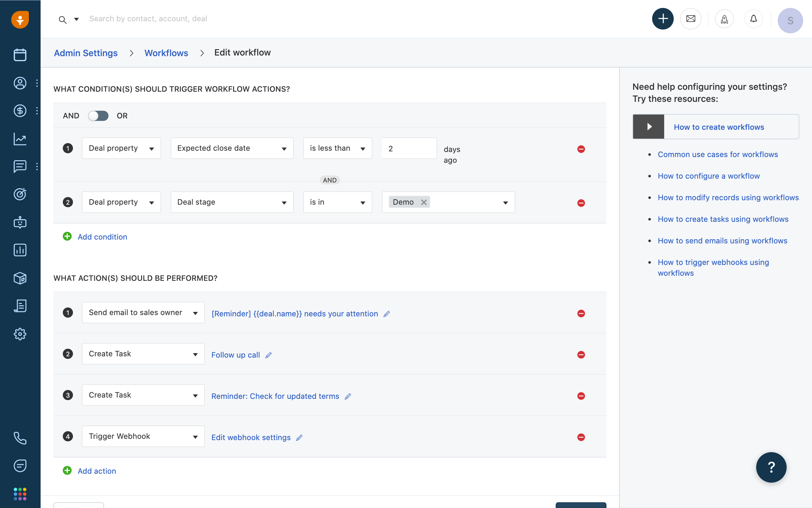Remove the Demo tag from deal stage

pyautogui.click(x=424, y=202)
